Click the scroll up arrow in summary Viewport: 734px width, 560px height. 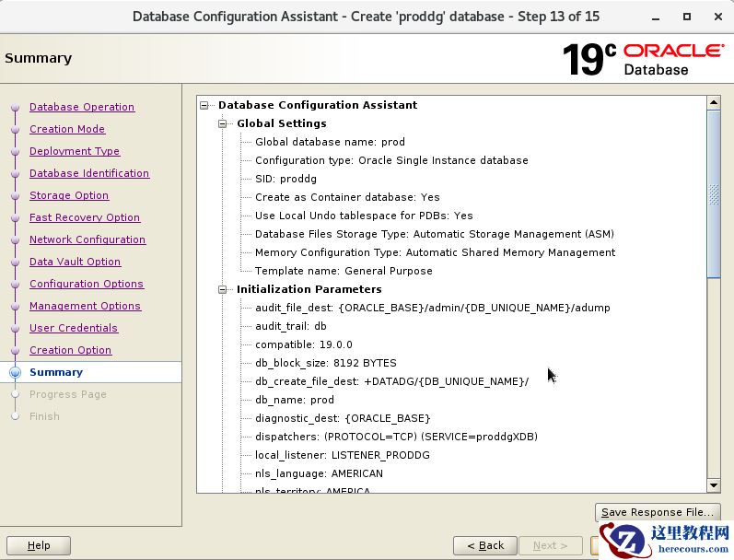tap(714, 100)
